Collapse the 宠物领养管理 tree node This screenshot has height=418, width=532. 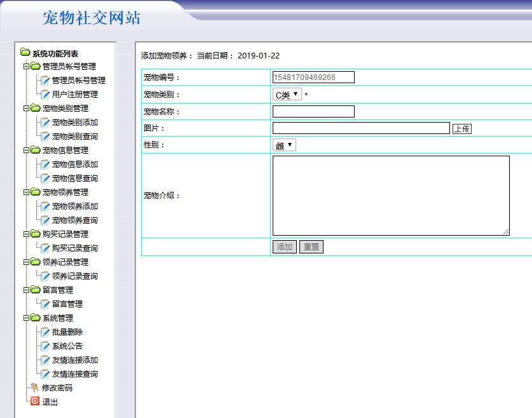(x=26, y=192)
